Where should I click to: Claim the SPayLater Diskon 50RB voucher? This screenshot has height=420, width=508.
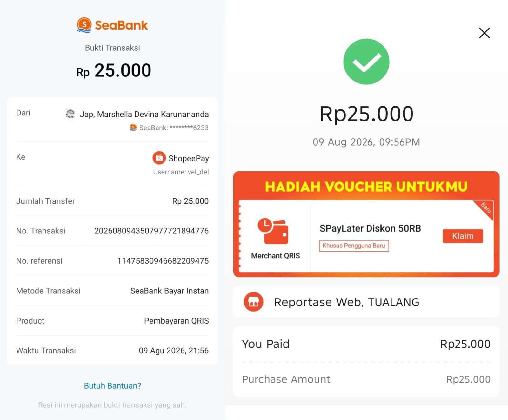click(x=463, y=236)
